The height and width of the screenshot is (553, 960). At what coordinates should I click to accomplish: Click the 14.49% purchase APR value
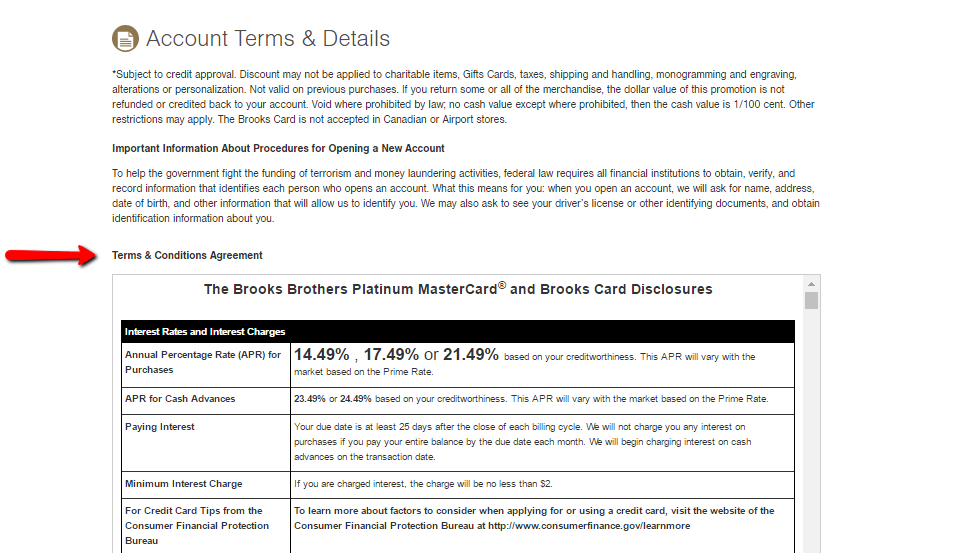point(321,355)
